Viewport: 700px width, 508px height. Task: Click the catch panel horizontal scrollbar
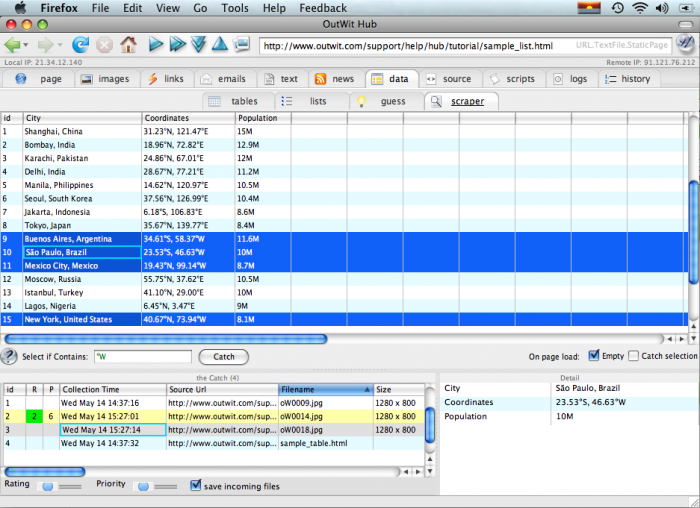[x=45, y=471]
